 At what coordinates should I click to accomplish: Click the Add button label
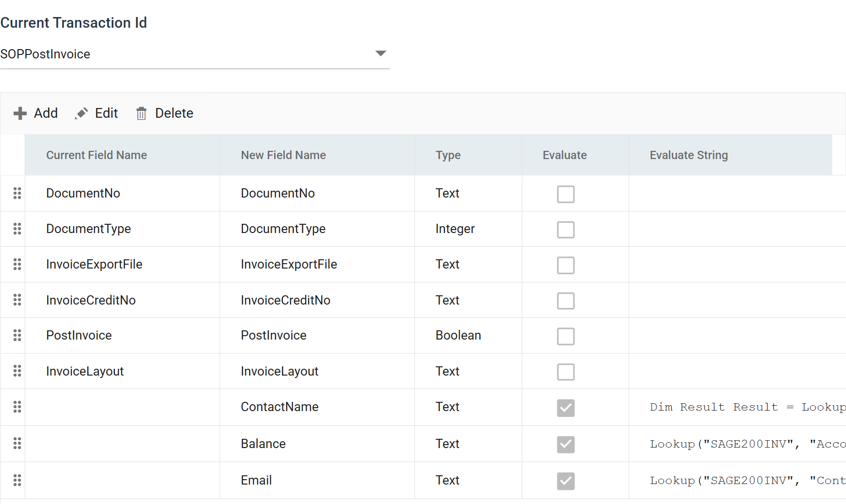(46, 113)
